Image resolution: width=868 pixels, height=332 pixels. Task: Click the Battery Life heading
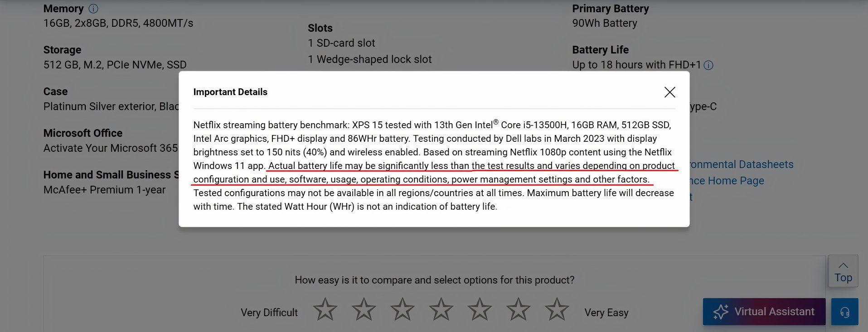pyautogui.click(x=600, y=50)
